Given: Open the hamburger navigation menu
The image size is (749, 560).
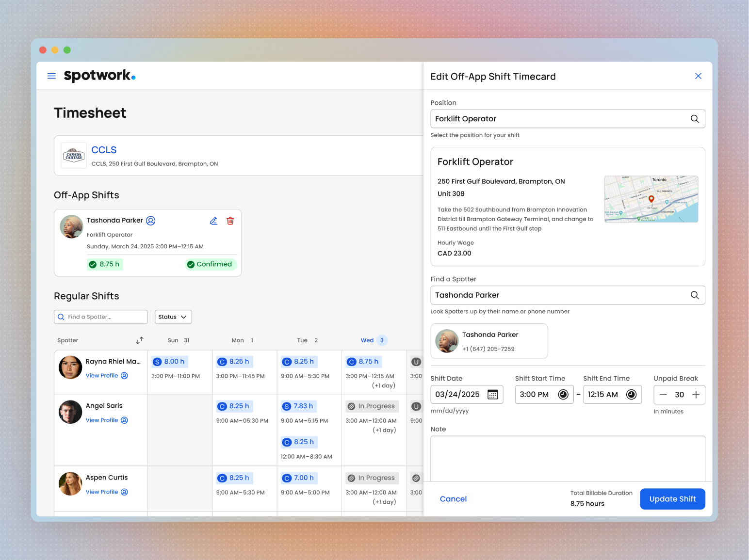Looking at the screenshot, I should [x=51, y=76].
